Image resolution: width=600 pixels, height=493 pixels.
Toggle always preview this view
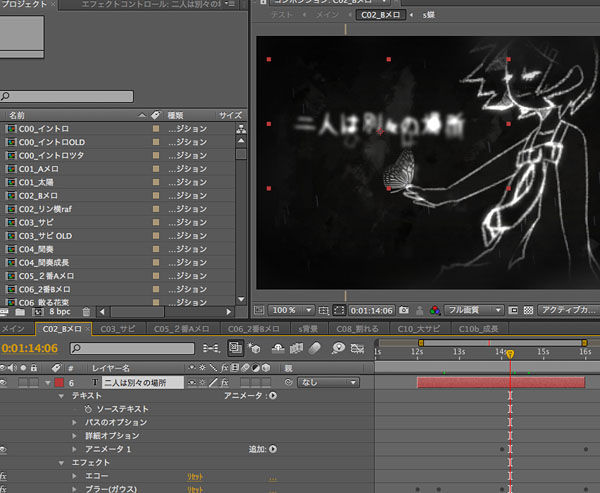259,310
